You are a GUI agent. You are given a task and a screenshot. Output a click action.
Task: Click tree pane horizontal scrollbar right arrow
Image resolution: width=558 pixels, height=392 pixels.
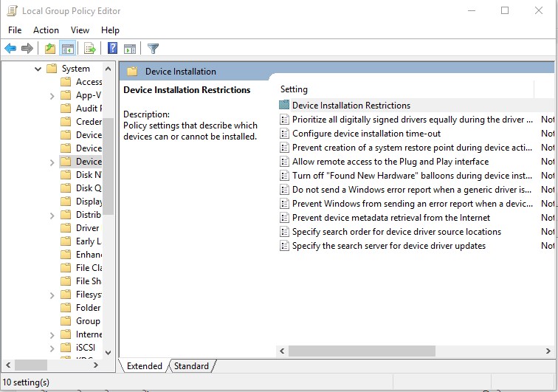96,365
